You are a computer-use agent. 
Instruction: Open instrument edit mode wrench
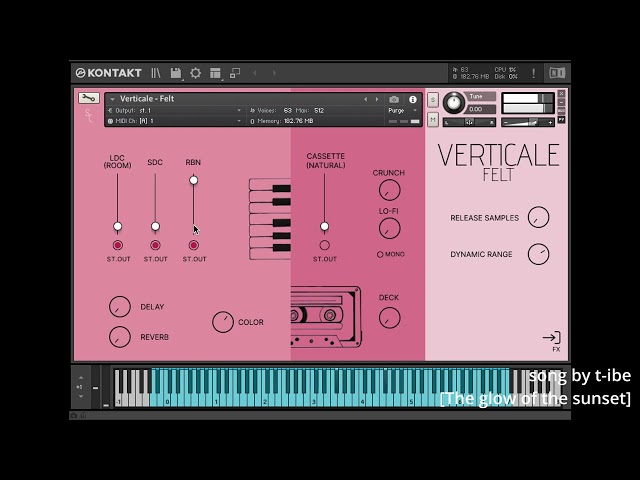point(89,98)
